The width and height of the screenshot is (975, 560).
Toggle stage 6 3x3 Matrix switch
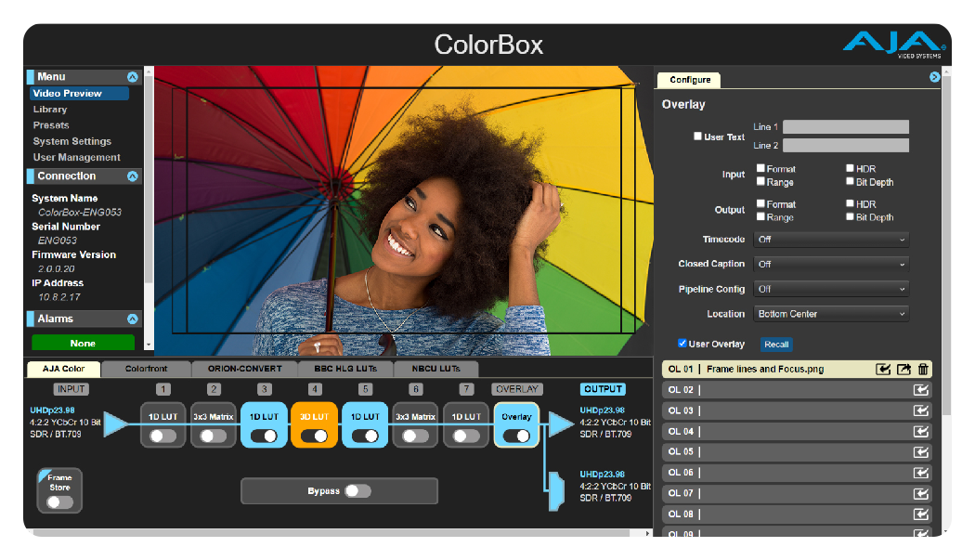click(415, 436)
